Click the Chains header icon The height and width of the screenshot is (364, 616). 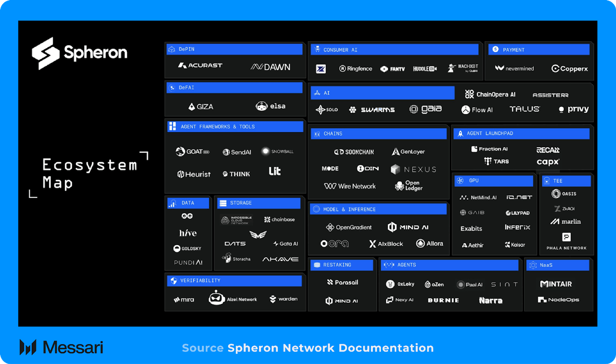coord(317,134)
